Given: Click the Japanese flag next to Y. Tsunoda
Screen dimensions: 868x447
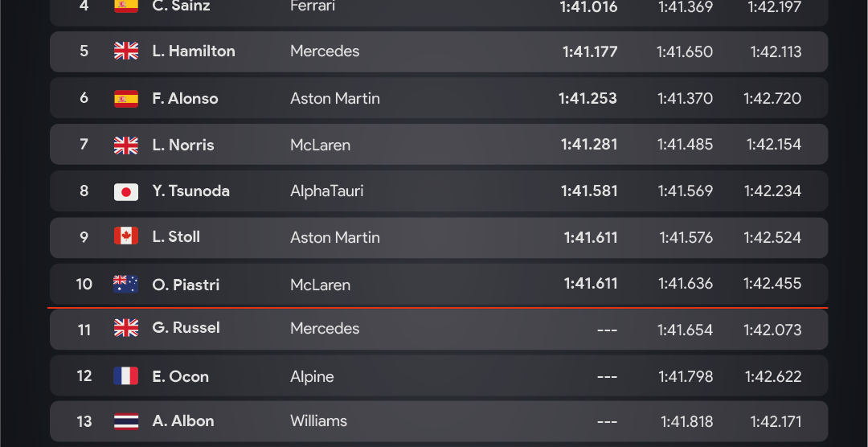Looking at the screenshot, I should pyautogui.click(x=126, y=191).
